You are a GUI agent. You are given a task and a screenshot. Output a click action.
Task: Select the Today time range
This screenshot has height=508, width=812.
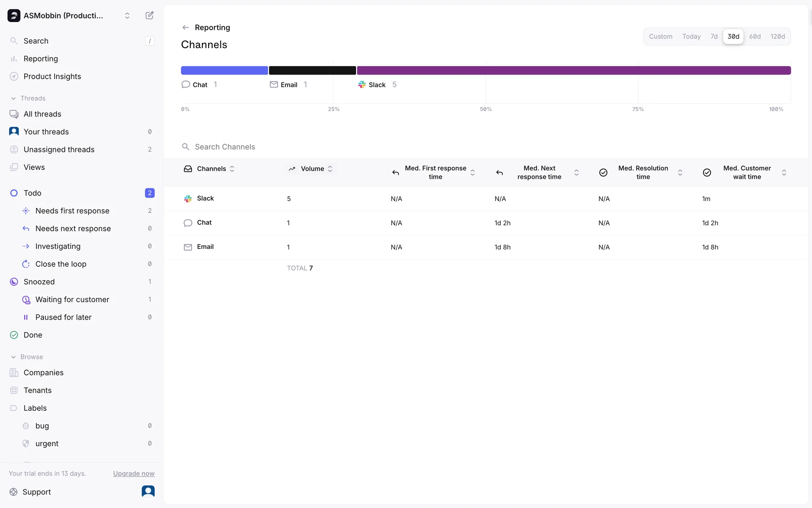coord(691,36)
